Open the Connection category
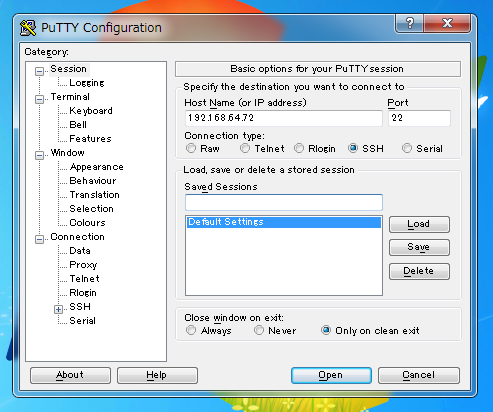The image size is (493, 412). [x=77, y=237]
